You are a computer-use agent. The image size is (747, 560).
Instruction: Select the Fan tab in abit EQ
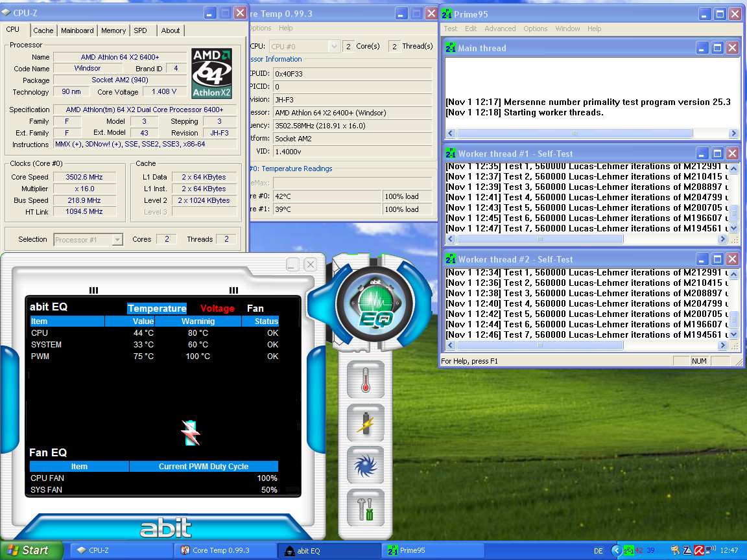pyautogui.click(x=255, y=308)
